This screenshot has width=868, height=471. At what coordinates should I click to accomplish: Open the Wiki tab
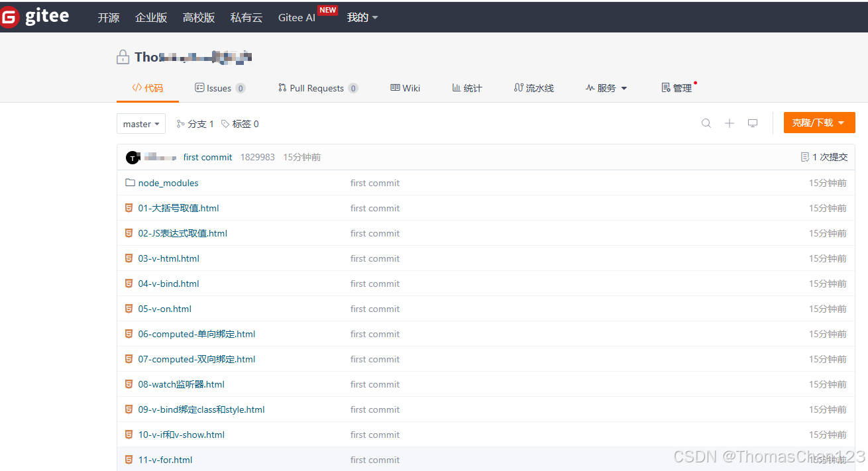405,87
